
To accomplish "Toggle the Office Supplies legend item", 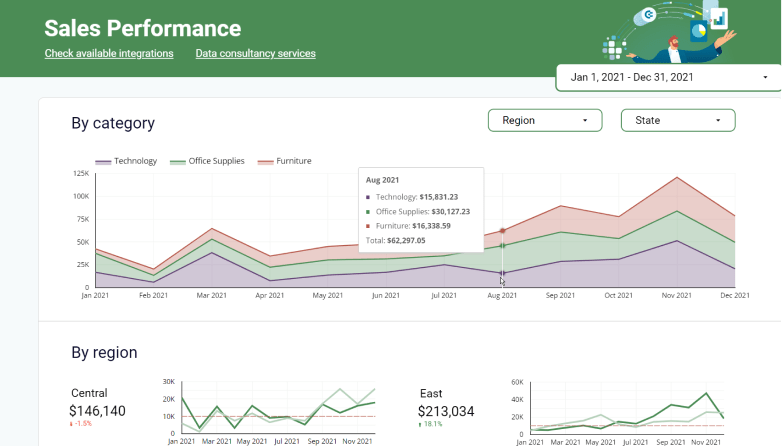I will pyautogui.click(x=207, y=161).
